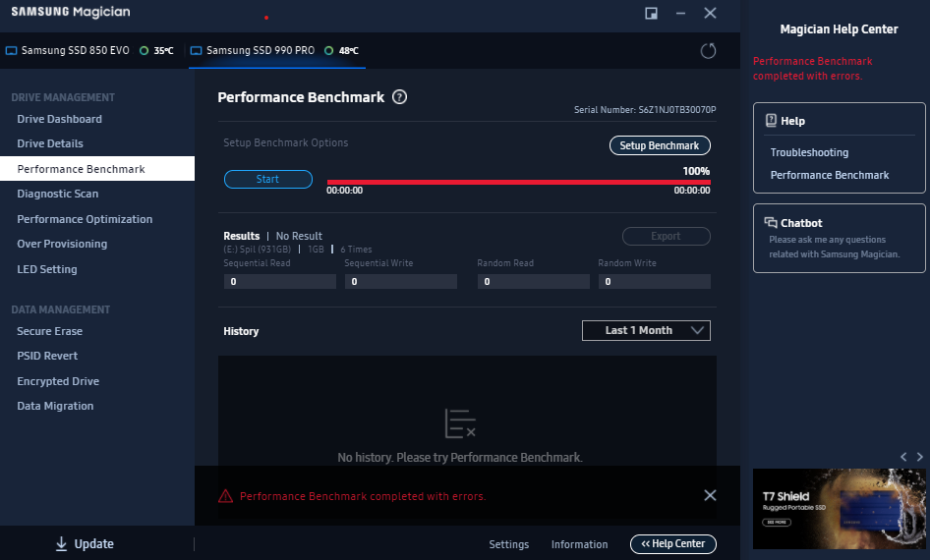Click the Chatbot speech bubble icon
Image resolution: width=930 pixels, height=560 pixels.
[x=771, y=223]
